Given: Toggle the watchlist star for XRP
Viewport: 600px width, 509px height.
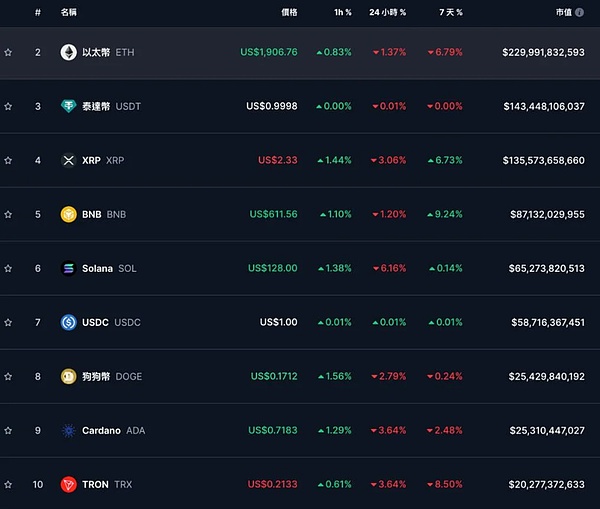Looking at the screenshot, I should tap(8, 160).
